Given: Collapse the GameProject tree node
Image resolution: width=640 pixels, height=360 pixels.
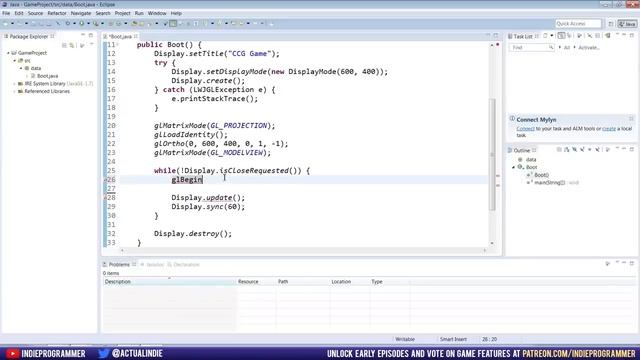Looking at the screenshot, I should (8, 53).
